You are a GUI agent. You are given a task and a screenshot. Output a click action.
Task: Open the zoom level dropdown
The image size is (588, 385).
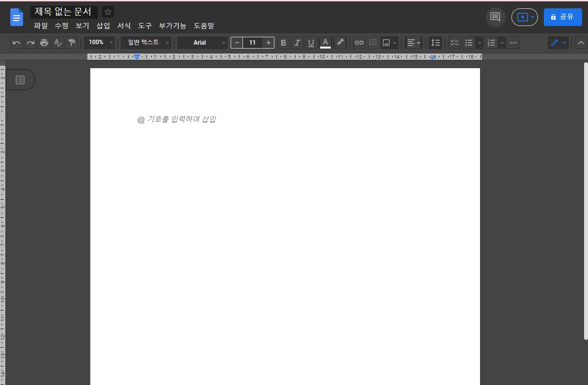(99, 43)
